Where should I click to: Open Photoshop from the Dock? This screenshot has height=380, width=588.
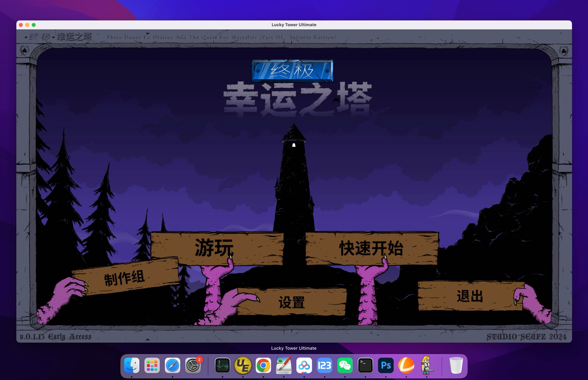(x=386, y=365)
